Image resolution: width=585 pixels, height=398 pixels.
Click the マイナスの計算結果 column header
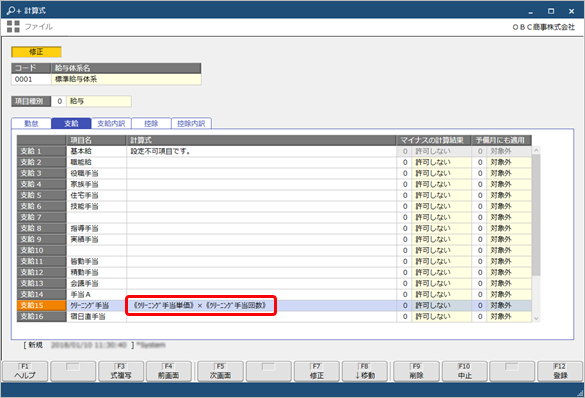coord(434,140)
